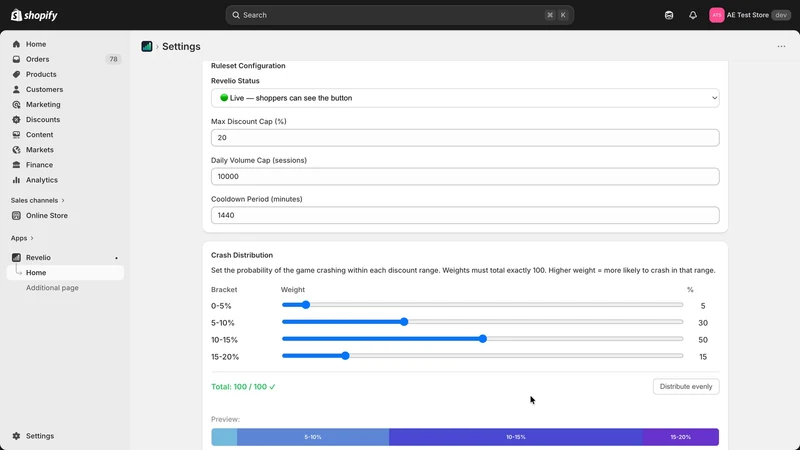This screenshot has height=450, width=800.
Task: Go to Analytics page
Action: click(x=42, y=180)
